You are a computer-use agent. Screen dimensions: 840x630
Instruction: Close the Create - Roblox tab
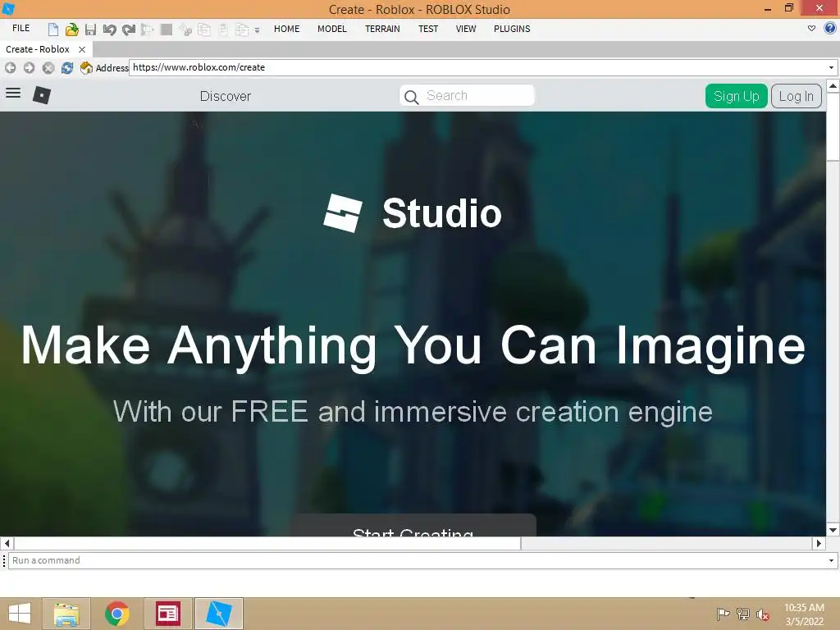[82, 49]
